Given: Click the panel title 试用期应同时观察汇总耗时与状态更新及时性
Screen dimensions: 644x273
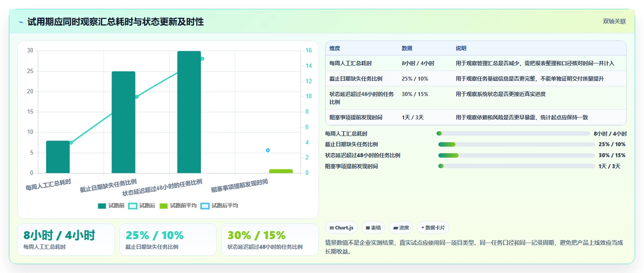Looking at the screenshot, I should pyautogui.click(x=115, y=22).
